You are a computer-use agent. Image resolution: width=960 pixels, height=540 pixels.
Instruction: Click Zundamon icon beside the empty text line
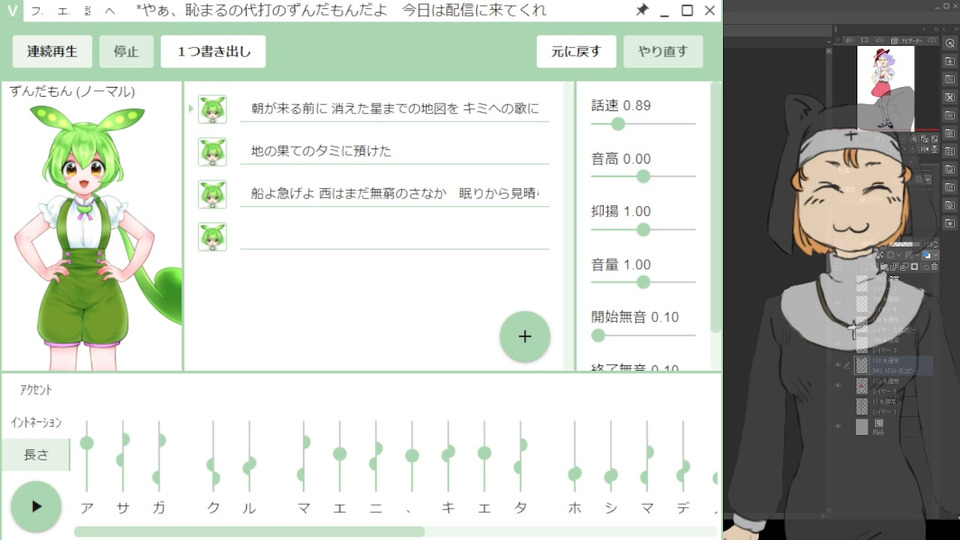pos(212,237)
